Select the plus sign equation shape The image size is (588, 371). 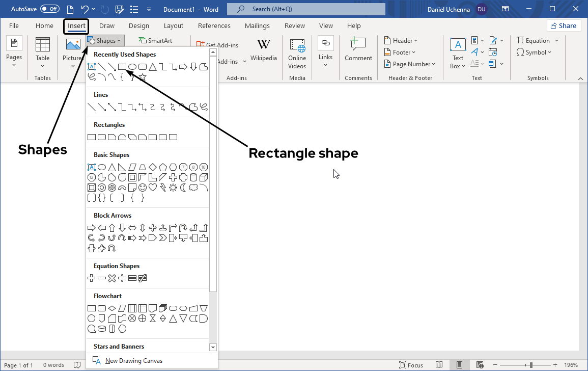[92, 278]
